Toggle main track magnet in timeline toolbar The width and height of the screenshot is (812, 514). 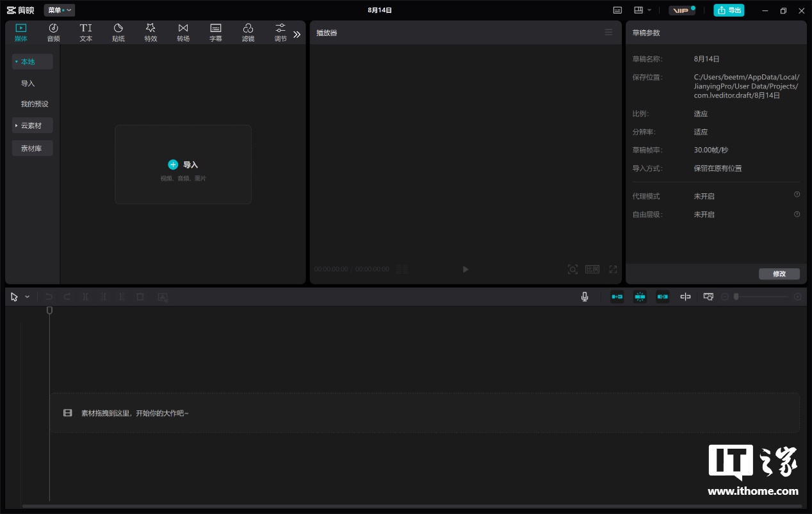click(x=617, y=297)
